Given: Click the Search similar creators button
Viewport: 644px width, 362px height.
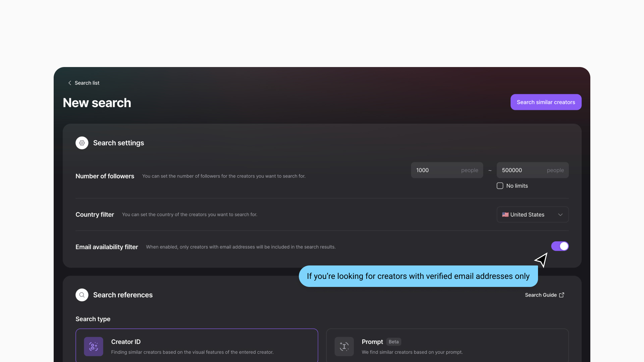Looking at the screenshot, I should [x=546, y=102].
